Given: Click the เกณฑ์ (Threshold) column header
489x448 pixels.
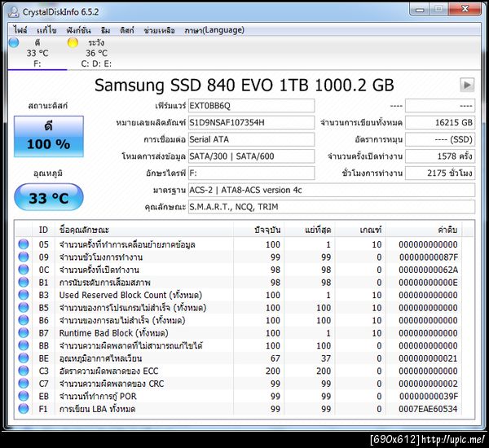Looking at the screenshot, I should click(x=360, y=230).
